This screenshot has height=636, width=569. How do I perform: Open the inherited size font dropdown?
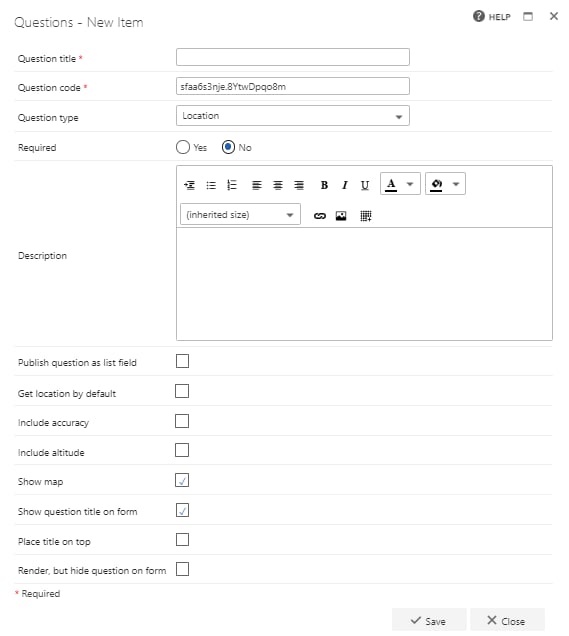240,215
